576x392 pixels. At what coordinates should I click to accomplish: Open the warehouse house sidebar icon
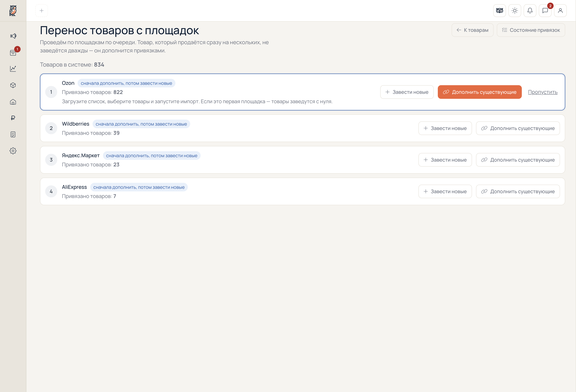tap(13, 102)
